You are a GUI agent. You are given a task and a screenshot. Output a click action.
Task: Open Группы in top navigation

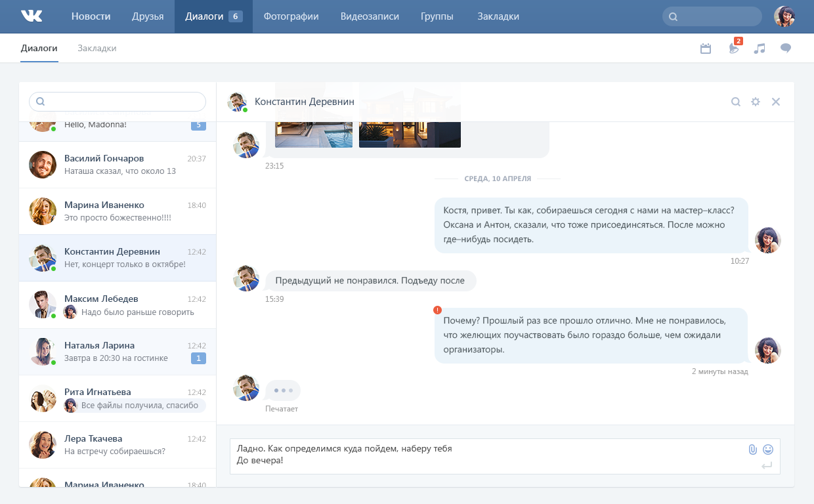tap(437, 16)
